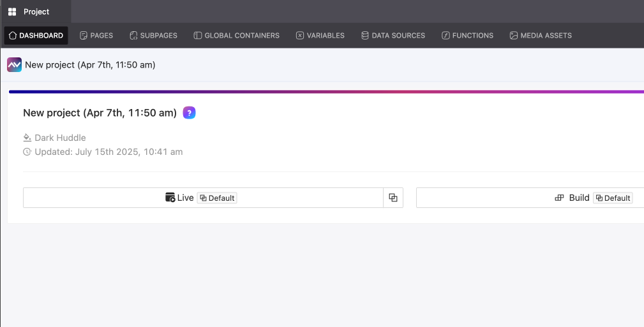644x327 pixels.
Task: Click the copy icon right of Live
Action: point(393,198)
